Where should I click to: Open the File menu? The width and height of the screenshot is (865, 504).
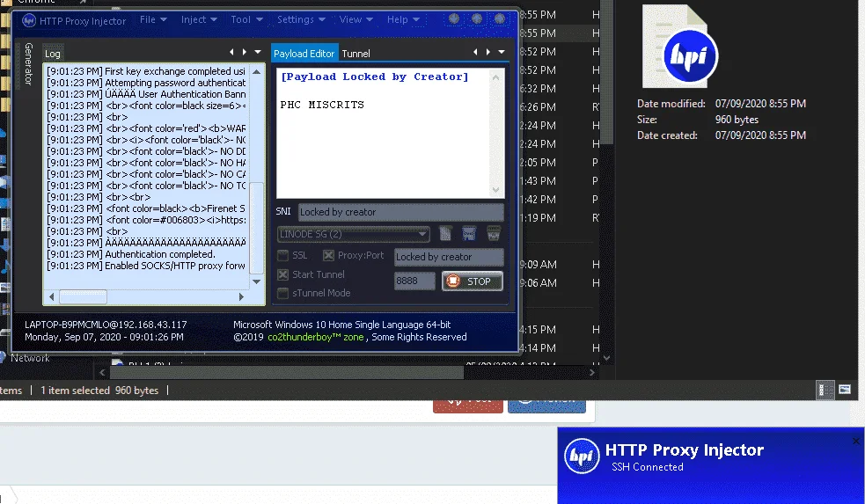pyautogui.click(x=153, y=19)
